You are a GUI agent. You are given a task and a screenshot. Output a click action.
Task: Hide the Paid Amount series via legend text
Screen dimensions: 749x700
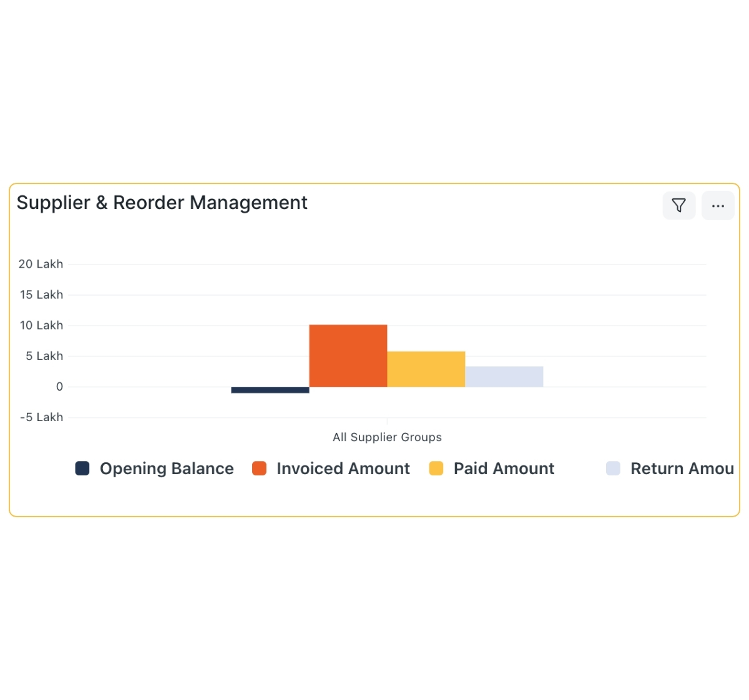pyautogui.click(x=504, y=469)
